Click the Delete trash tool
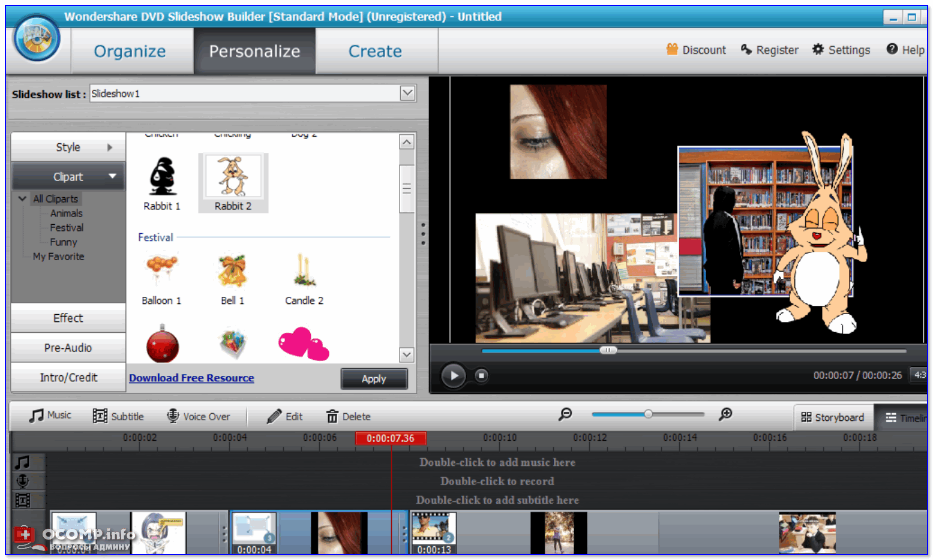The height and width of the screenshot is (560, 933). click(x=349, y=416)
